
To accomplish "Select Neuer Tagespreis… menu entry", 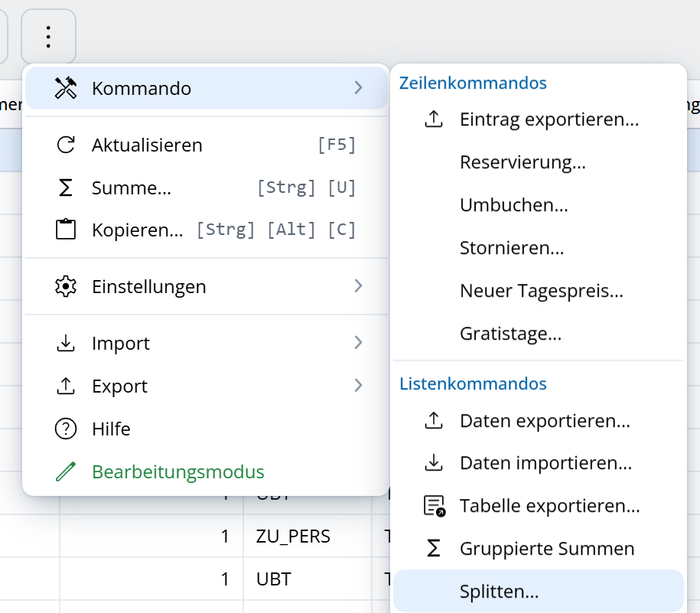I will pyautogui.click(x=542, y=291).
